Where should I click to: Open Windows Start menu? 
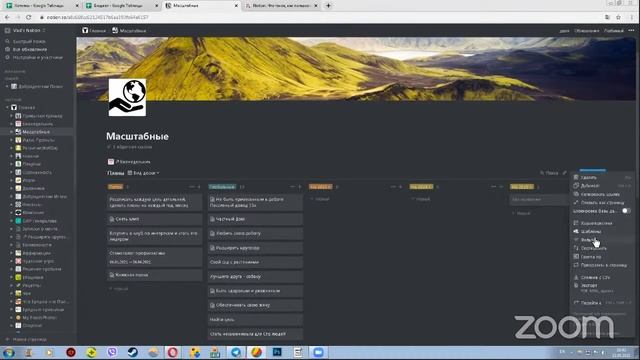[x=9, y=352]
